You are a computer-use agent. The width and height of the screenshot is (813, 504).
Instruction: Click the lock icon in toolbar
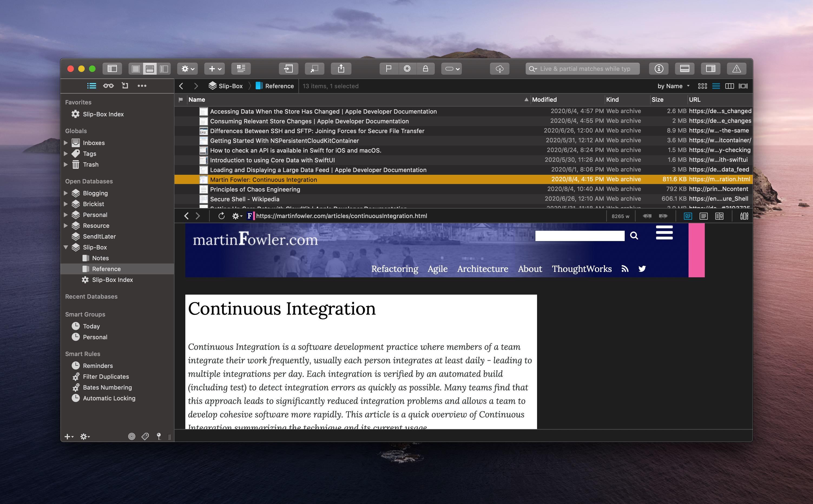click(425, 69)
